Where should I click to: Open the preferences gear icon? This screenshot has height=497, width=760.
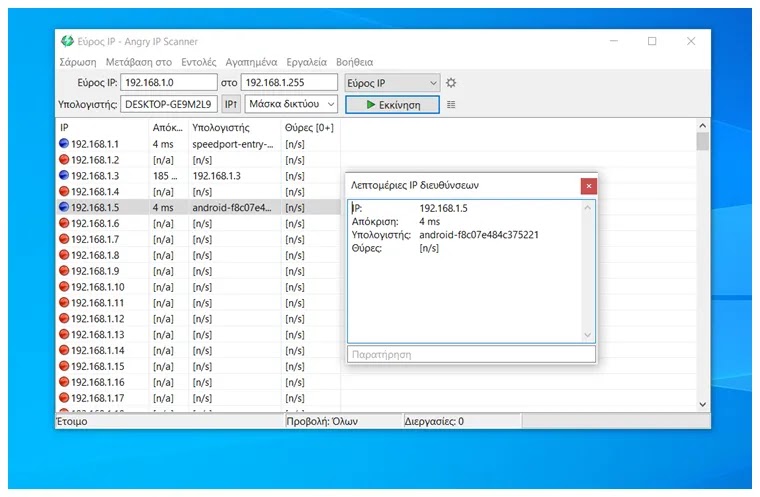(451, 83)
